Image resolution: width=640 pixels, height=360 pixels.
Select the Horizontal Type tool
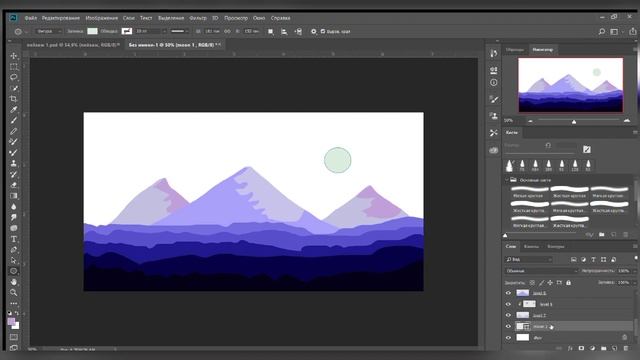13,239
